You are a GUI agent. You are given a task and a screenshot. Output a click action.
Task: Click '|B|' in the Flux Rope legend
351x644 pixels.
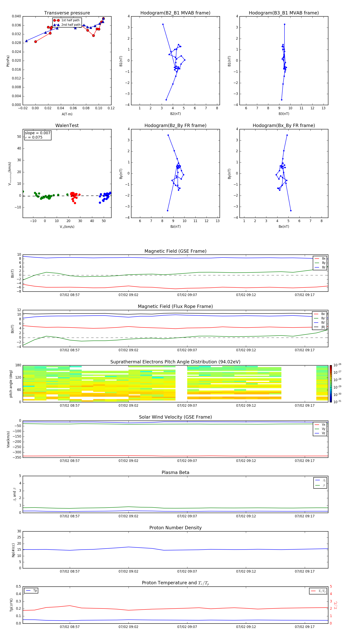click(320, 327)
